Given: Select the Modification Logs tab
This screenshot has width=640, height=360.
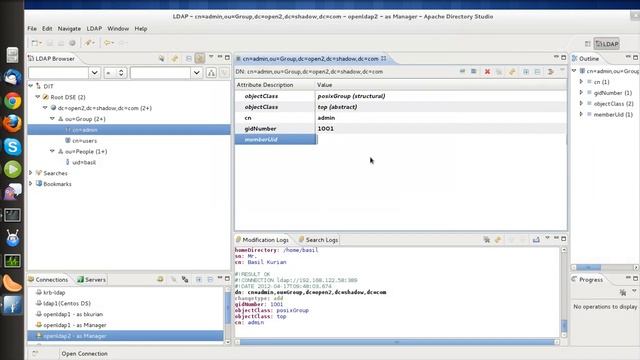Looking at the screenshot, I should 262,240.
